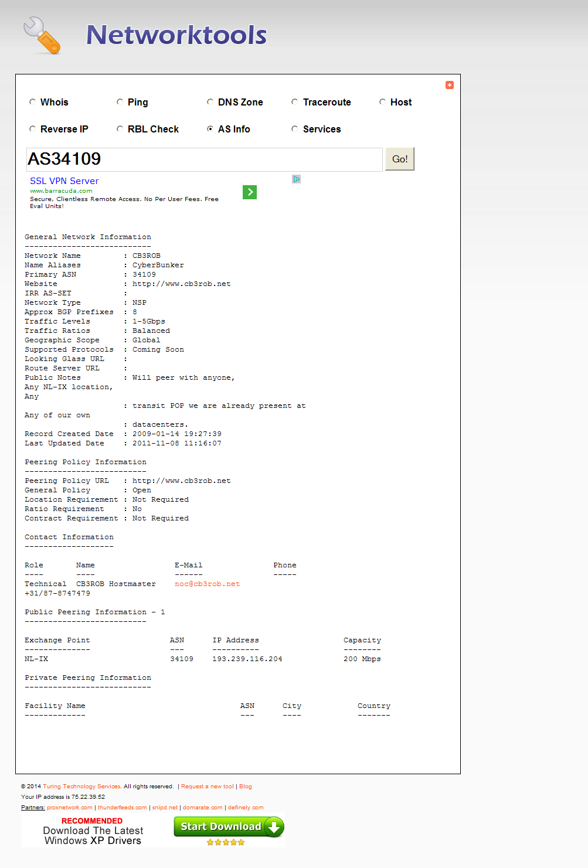
Task: Click the Website value http://www.cb3rob.net
Action: pos(182,284)
